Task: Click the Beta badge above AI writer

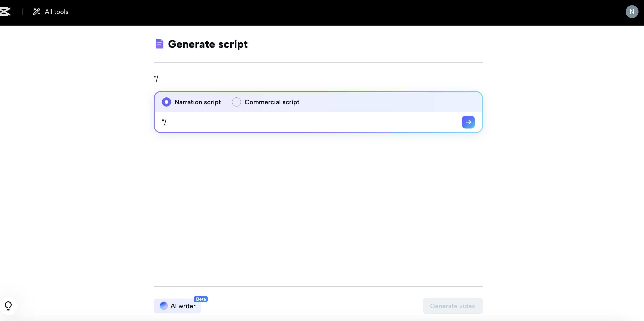Action: 201,299
